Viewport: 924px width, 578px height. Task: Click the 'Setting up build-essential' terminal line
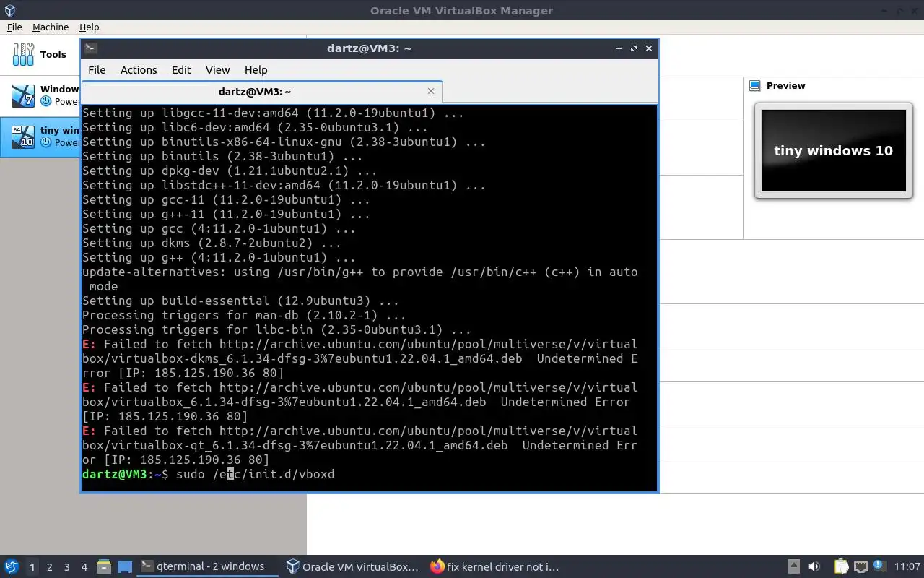240,301
